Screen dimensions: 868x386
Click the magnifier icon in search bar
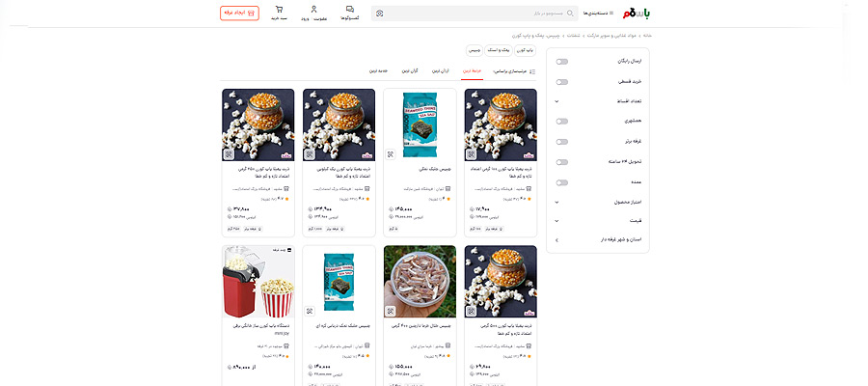pyautogui.click(x=570, y=14)
